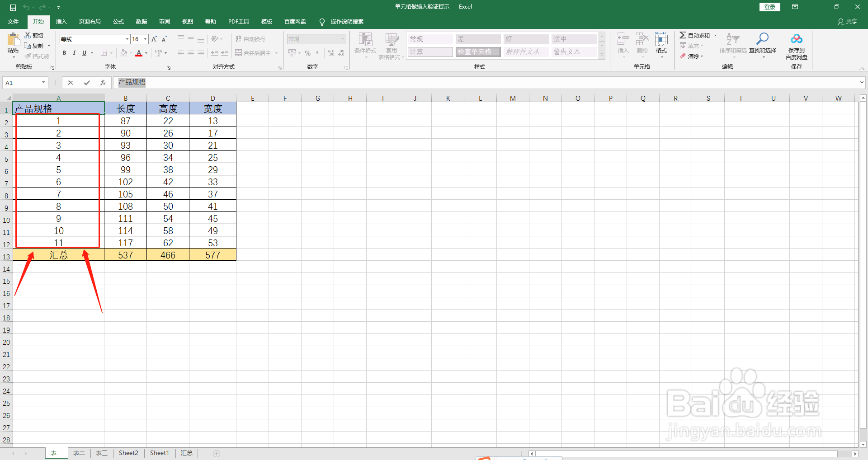Click the Format cells icon
868x460 pixels.
661,39
